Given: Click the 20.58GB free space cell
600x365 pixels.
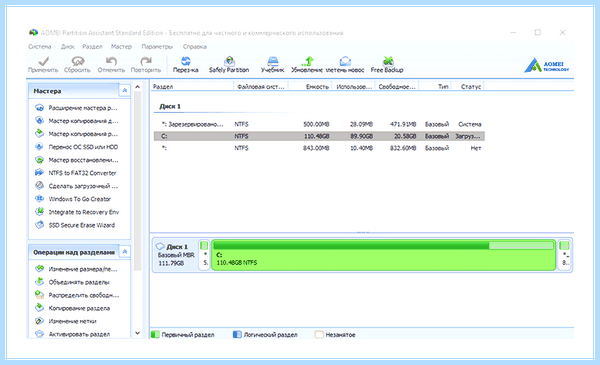Looking at the screenshot, I should pyautogui.click(x=405, y=136).
